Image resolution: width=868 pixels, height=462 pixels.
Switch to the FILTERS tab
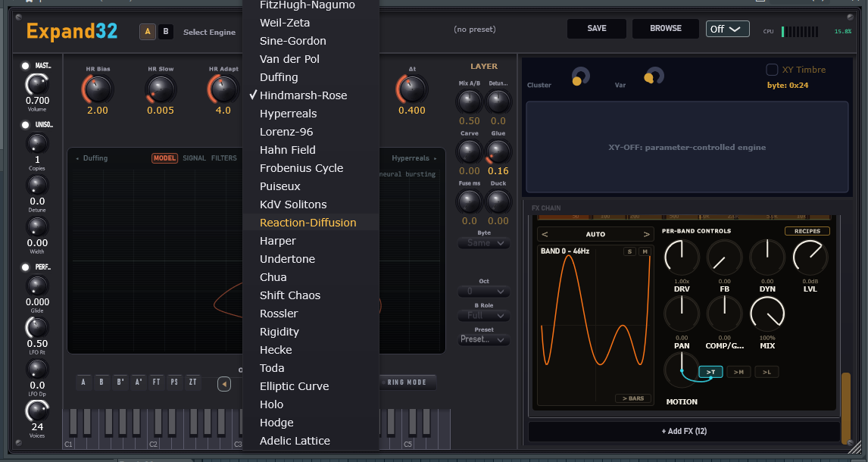tap(223, 158)
